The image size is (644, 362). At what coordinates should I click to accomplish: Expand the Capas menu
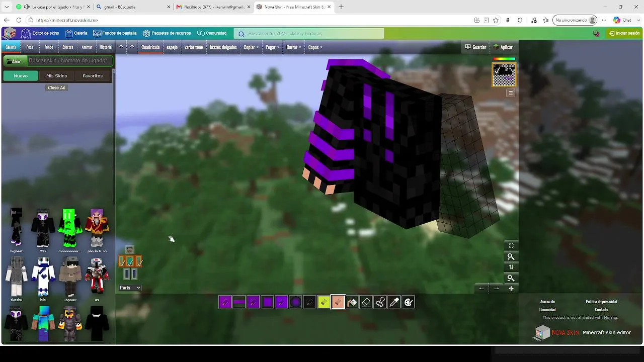(x=315, y=47)
